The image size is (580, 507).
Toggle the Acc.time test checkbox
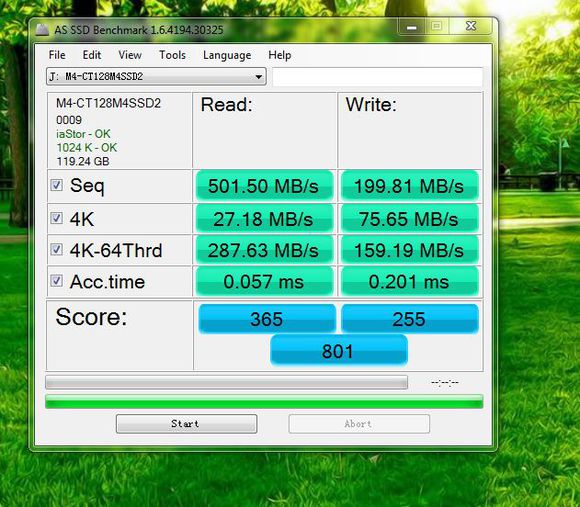pos(56,281)
